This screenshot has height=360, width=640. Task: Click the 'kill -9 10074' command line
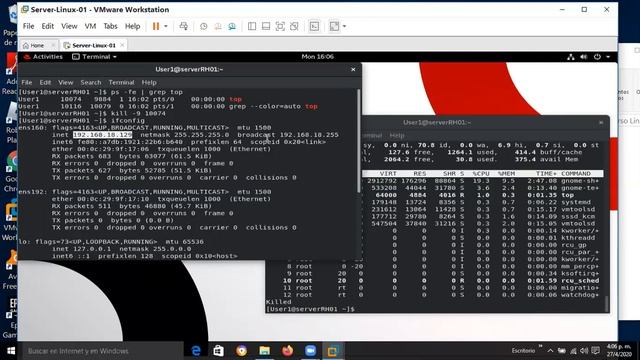tap(92, 113)
